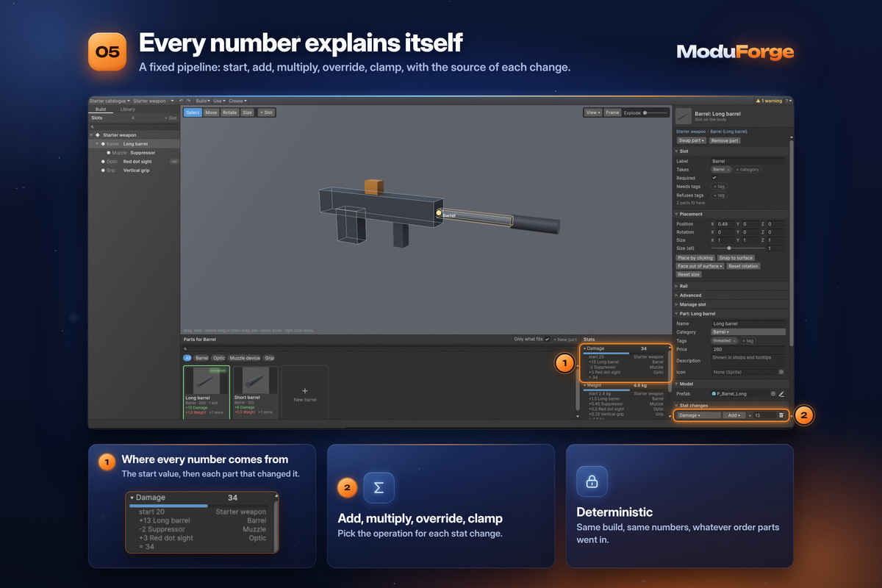Click the slot dot beside Grip Vertical grip

pos(103,171)
